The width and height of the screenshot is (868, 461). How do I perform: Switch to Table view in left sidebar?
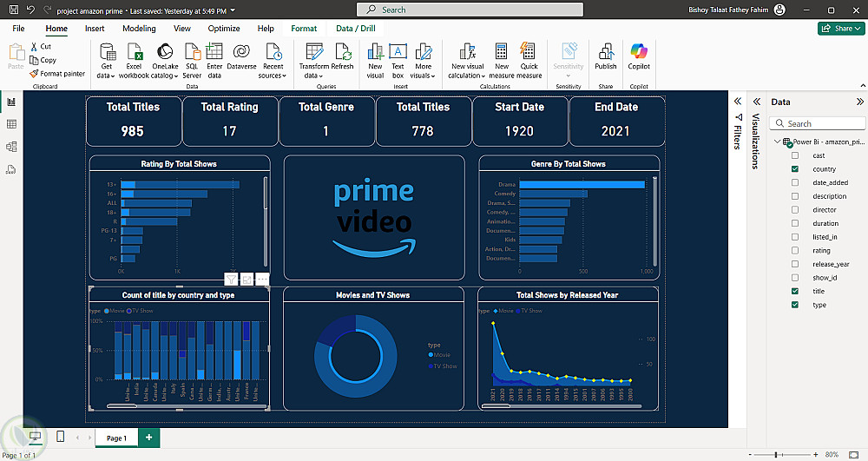pyautogui.click(x=11, y=124)
